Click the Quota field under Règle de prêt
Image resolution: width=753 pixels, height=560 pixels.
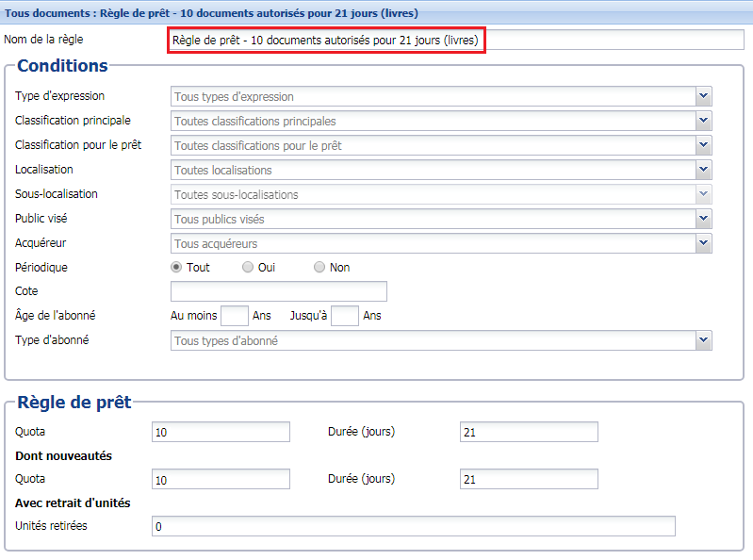tap(221, 432)
